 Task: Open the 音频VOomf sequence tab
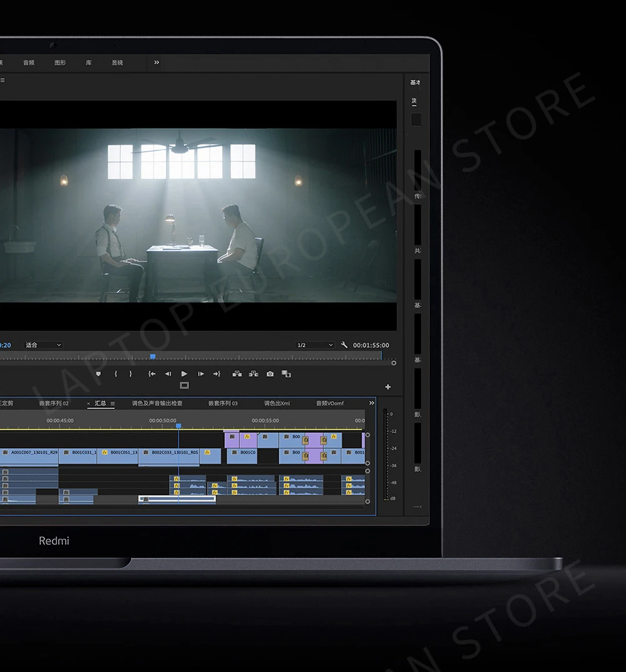pos(330,403)
